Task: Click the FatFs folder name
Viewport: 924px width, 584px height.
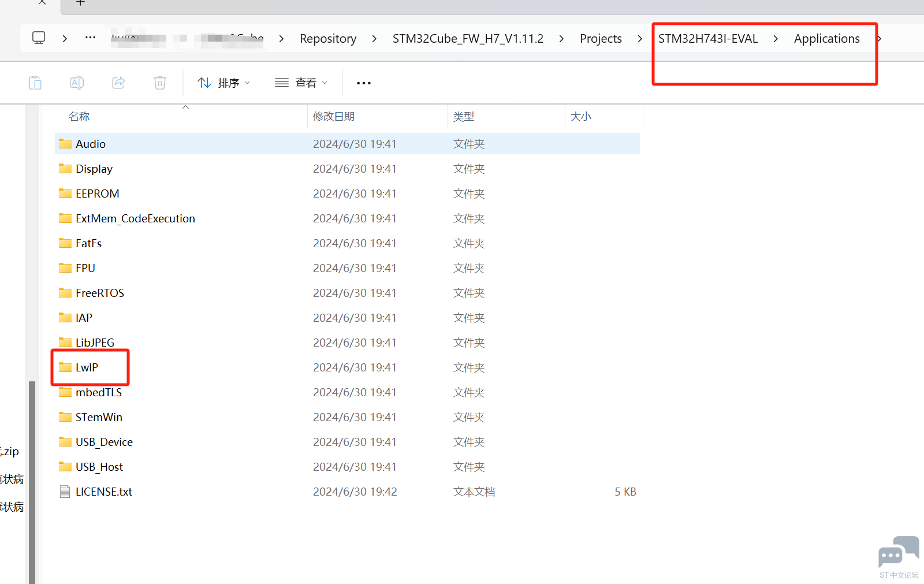Action: pos(88,243)
